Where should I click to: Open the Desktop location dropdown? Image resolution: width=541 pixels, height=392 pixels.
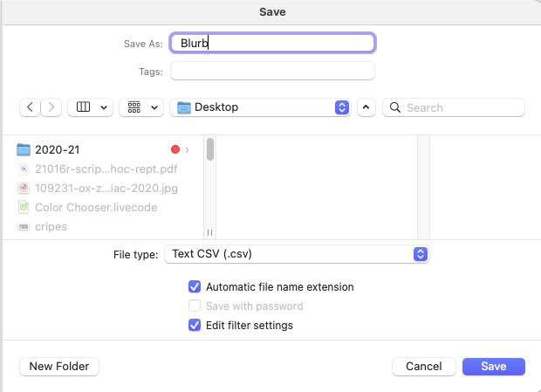coord(261,107)
